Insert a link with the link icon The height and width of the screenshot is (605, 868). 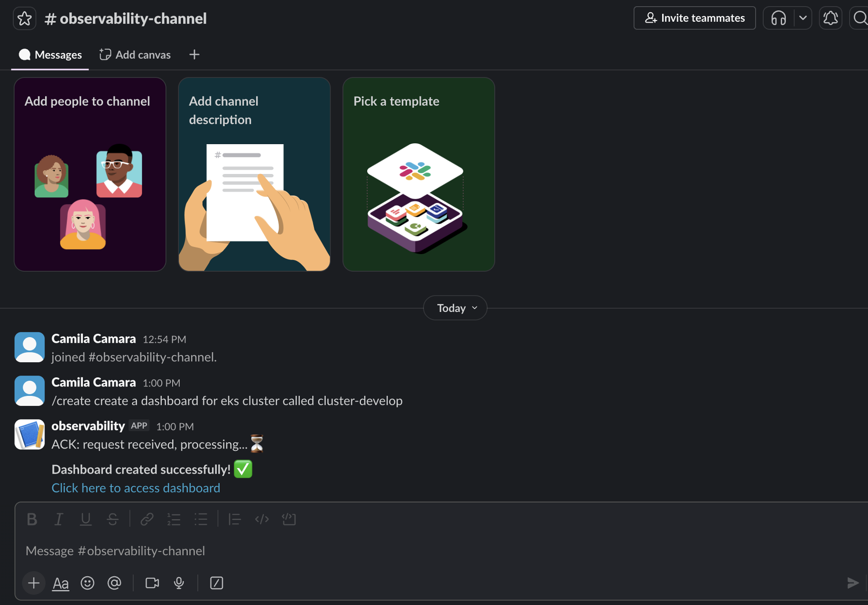point(147,519)
